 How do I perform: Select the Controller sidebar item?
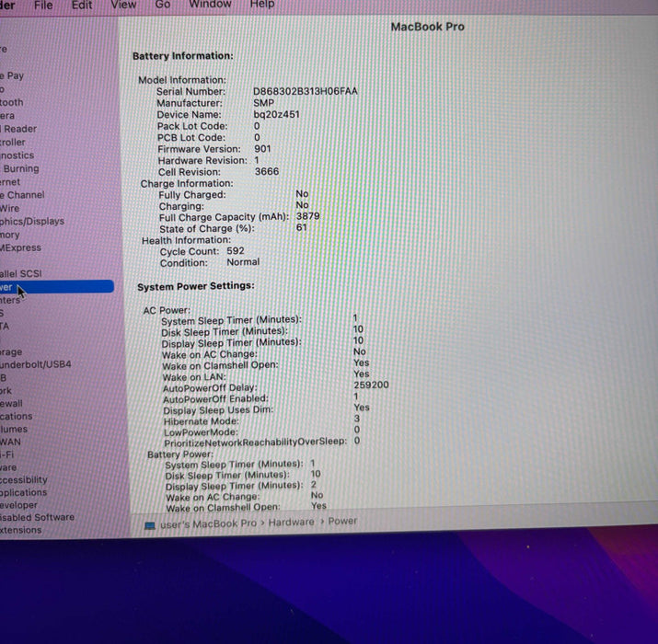coord(13,143)
